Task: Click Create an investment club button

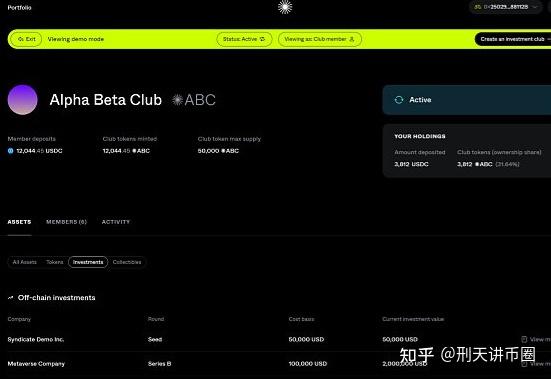Action: [513, 39]
